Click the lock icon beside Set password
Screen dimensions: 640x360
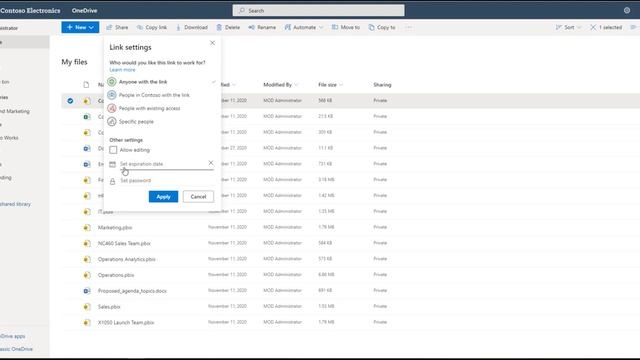(113, 181)
